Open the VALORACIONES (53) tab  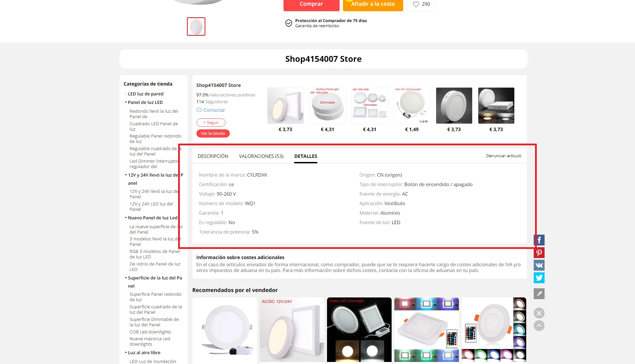coord(261,156)
